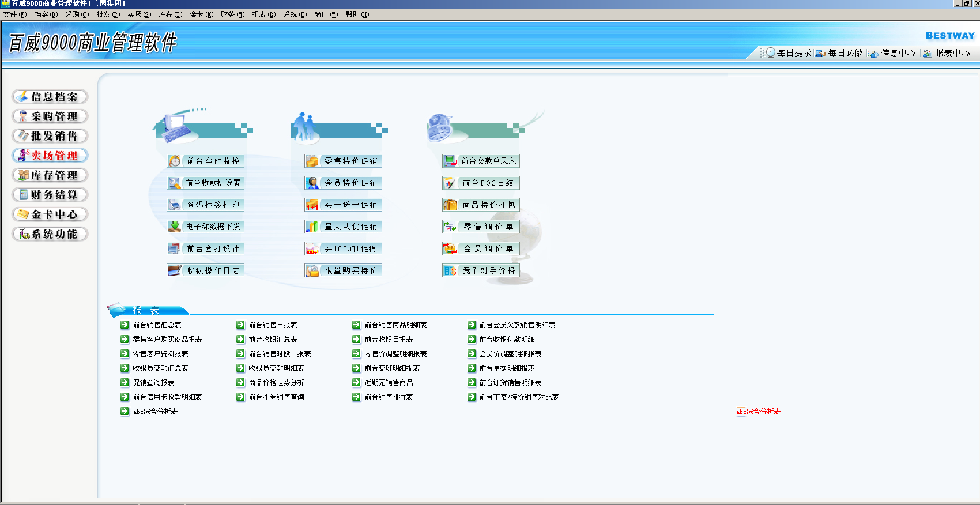
Task: Click 电子称数据下发 download icon
Action: pos(175,227)
